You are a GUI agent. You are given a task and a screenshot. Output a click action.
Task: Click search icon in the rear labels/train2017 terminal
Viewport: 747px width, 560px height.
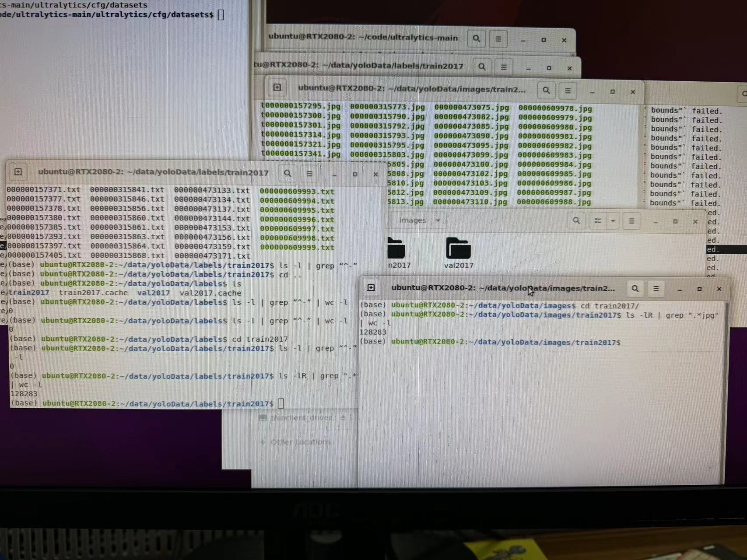[482, 67]
